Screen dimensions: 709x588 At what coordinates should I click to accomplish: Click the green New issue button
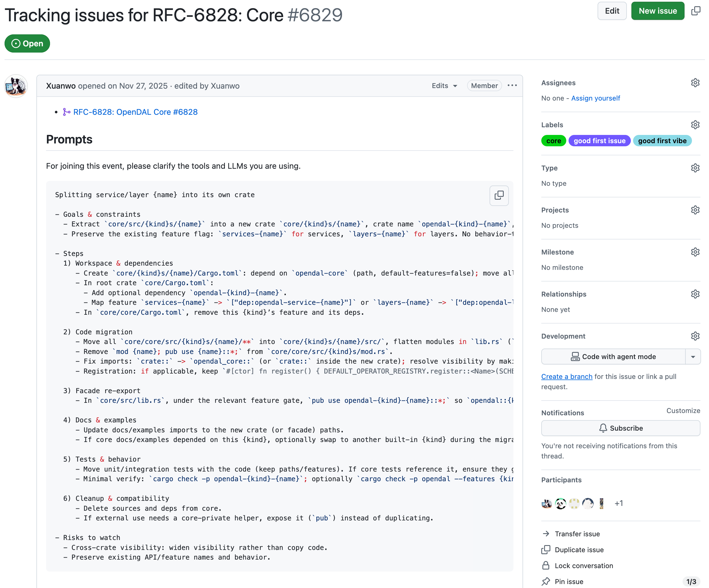657,11
